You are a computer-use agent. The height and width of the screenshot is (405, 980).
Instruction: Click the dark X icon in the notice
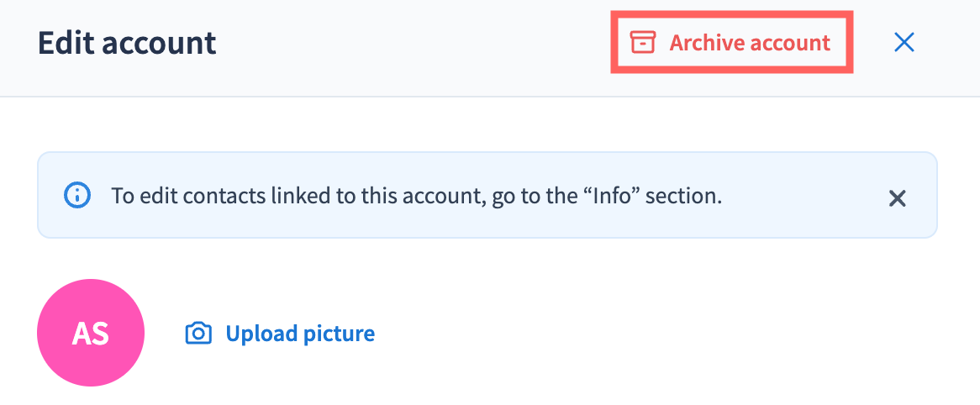tap(898, 198)
